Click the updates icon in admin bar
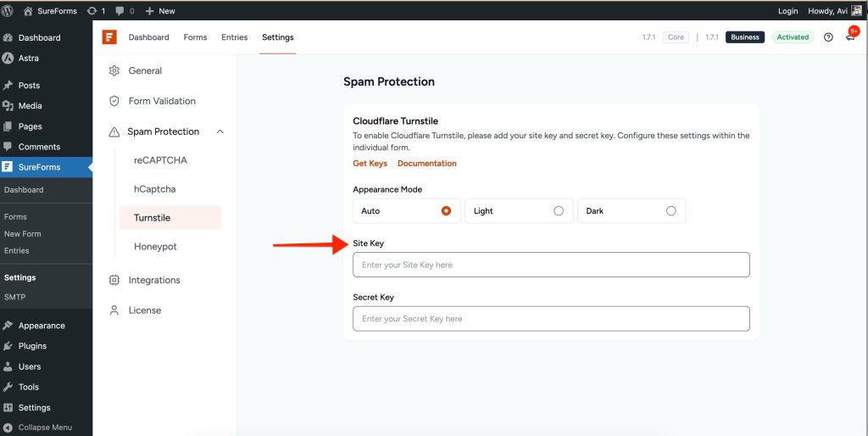 tap(92, 11)
